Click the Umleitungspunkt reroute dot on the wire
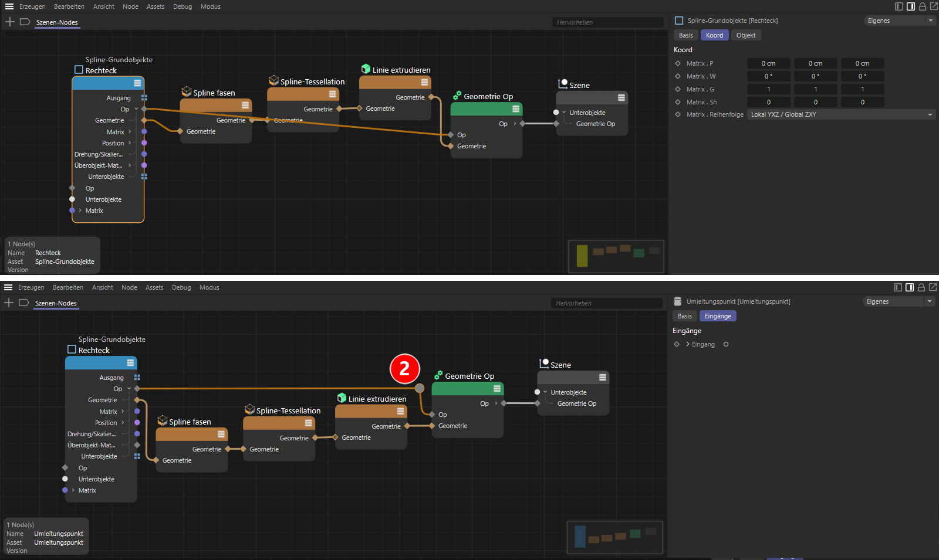 [420, 388]
